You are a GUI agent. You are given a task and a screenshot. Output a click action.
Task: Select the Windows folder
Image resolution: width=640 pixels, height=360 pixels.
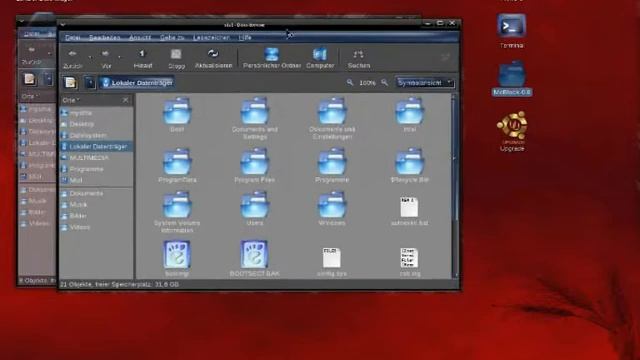click(x=332, y=209)
